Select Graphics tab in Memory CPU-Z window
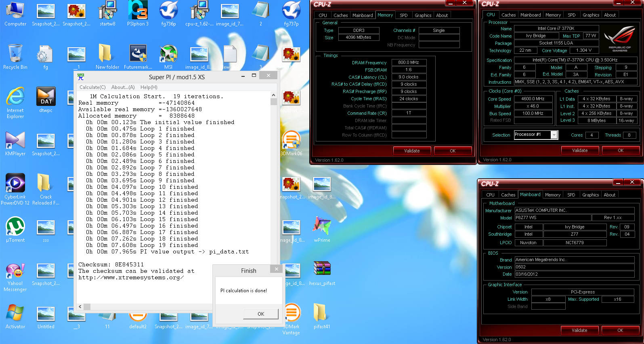Screen dimensions: 644x344 (x=423, y=15)
